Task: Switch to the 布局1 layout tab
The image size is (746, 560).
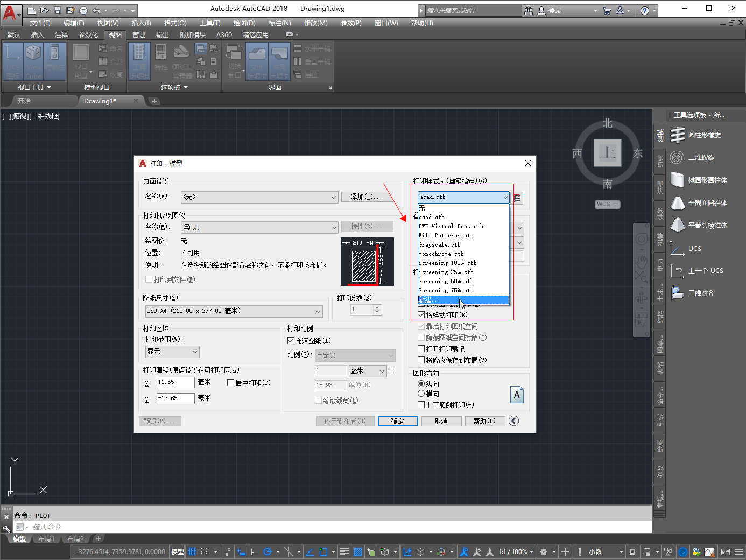Action: tap(46, 538)
